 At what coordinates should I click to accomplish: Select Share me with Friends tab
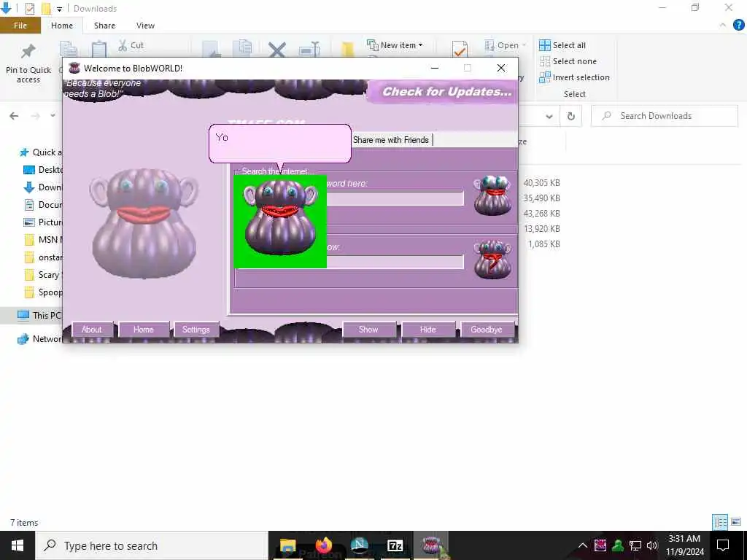[391, 140]
